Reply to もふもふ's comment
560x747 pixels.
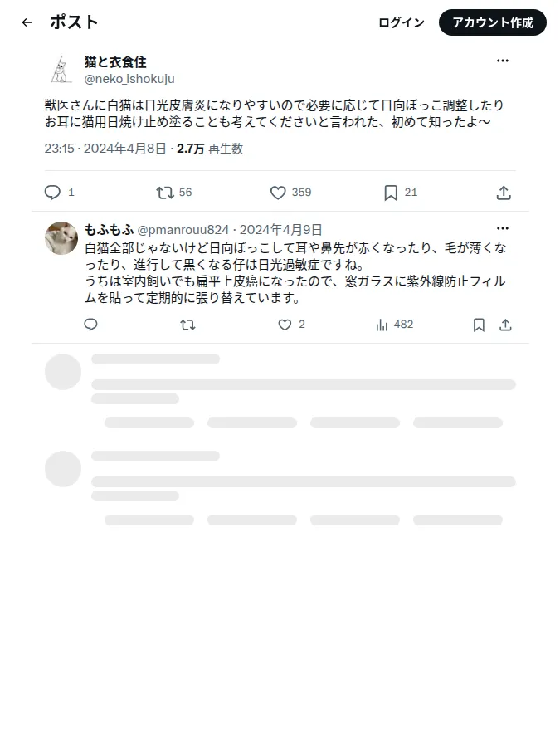tap(90, 325)
